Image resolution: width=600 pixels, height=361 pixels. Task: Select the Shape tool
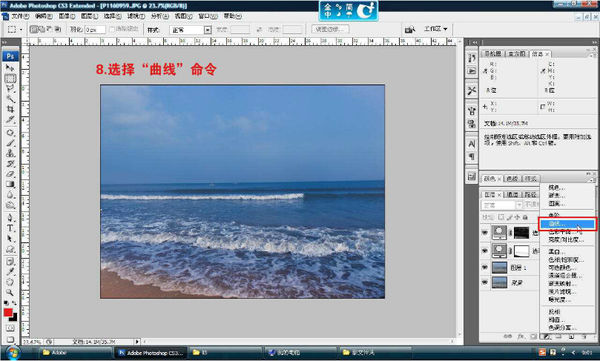point(10,249)
